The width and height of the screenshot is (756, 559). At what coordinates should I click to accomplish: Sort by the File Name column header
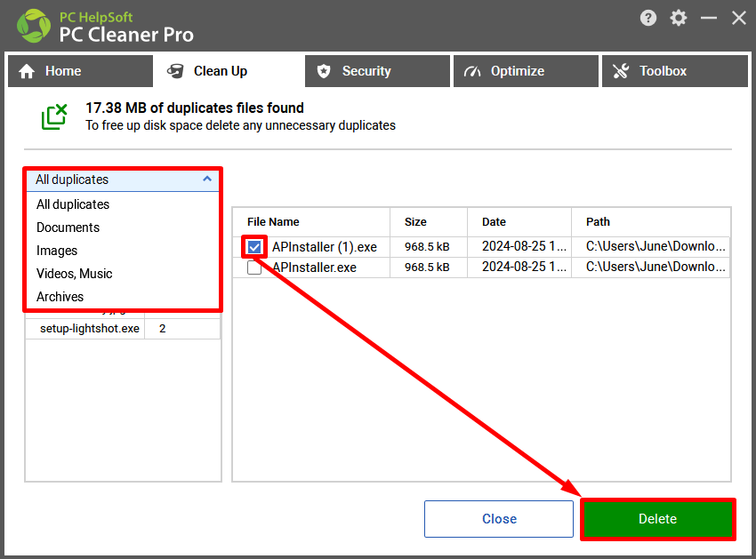click(x=311, y=221)
